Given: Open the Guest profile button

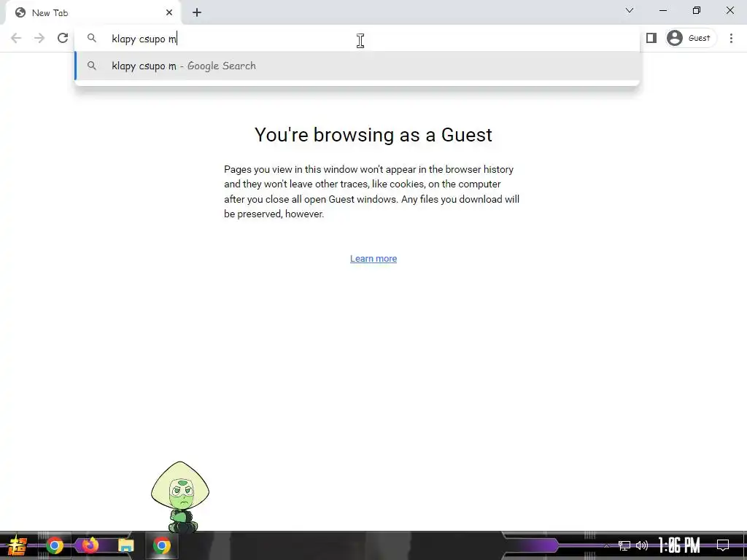Looking at the screenshot, I should [691, 38].
